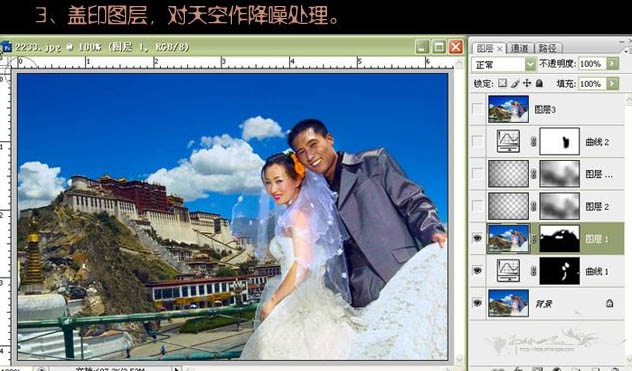This screenshot has width=632, height=371.
Task: Select the 图层 1 layer image thumbnail
Action: pos(508,238)
